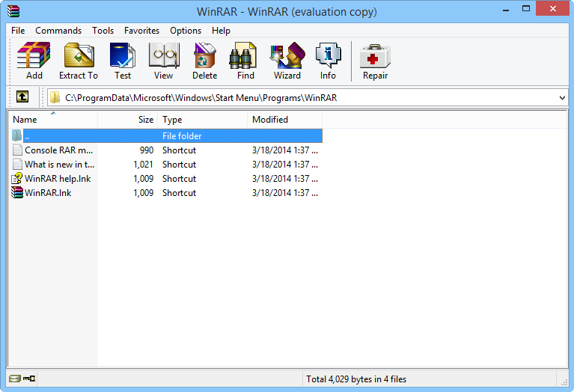Expand the address path dropdown
This screenshot has width=574, height=392.
point(562,97)
